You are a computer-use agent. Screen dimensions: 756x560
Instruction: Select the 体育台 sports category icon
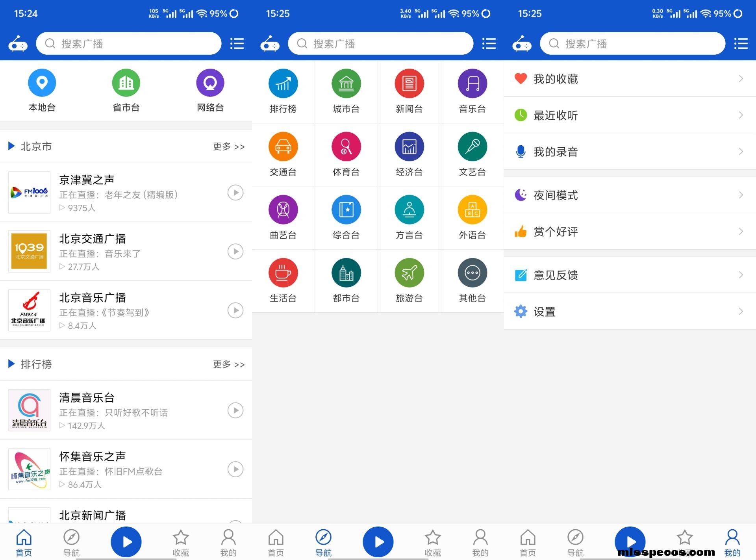[346, 146]
